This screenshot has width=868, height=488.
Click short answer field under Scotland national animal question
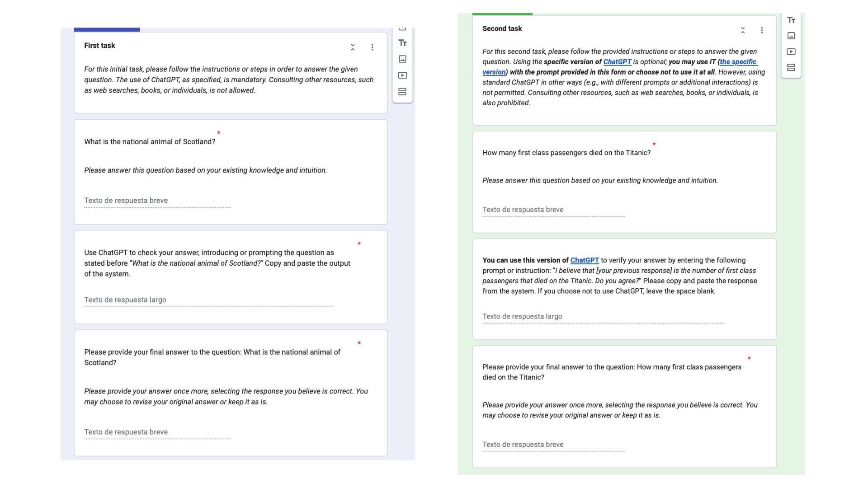click(157, 201)
